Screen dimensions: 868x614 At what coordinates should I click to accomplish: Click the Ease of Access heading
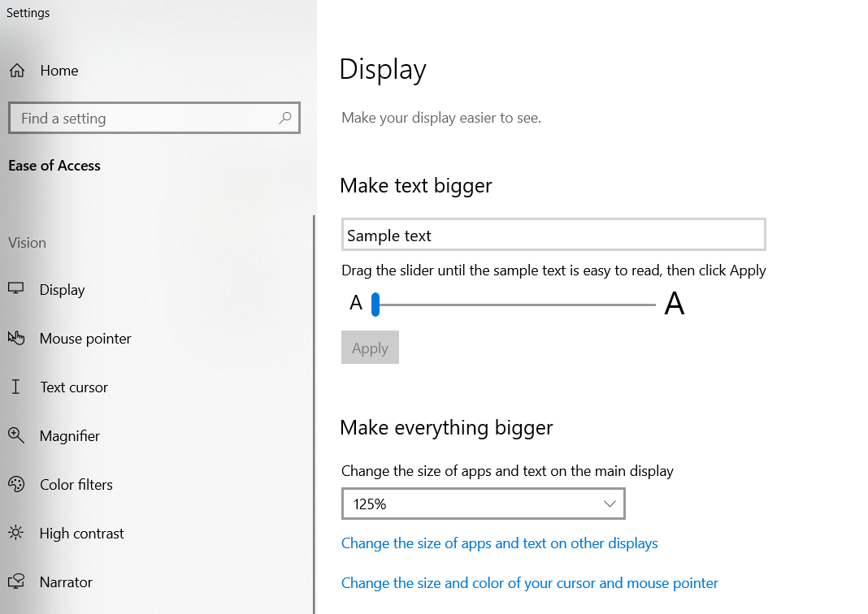[x=54, y=166]
